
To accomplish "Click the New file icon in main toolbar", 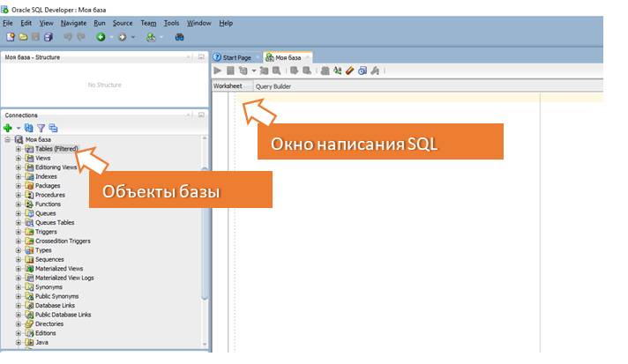I will (x=11, y=37).
